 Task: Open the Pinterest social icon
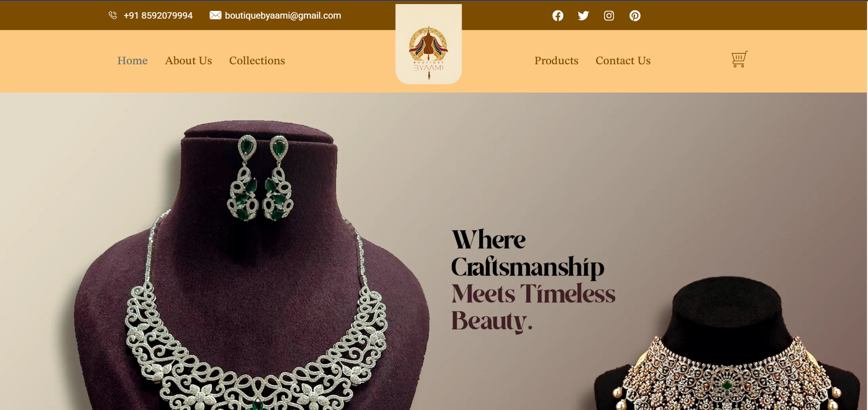(635, 16)
